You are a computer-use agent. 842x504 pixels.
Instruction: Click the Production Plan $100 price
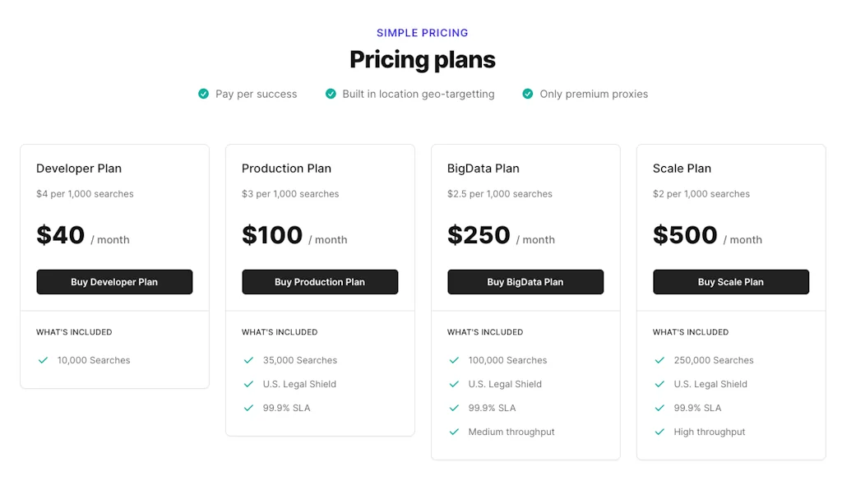pos(272,235)
